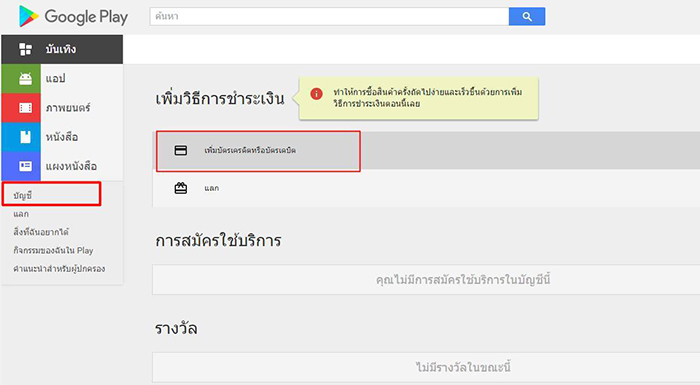Image resolution: width=700 pixels, height=385 pixels.
Task: Click the Google Play logo
Action: click(x=73, y=17)
